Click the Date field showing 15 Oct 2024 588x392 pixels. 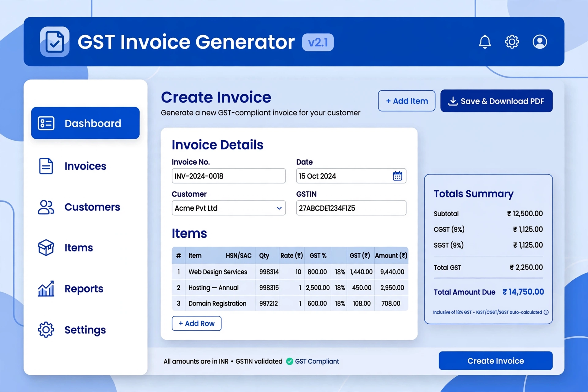pyautogui.click(x=351, y=176)
